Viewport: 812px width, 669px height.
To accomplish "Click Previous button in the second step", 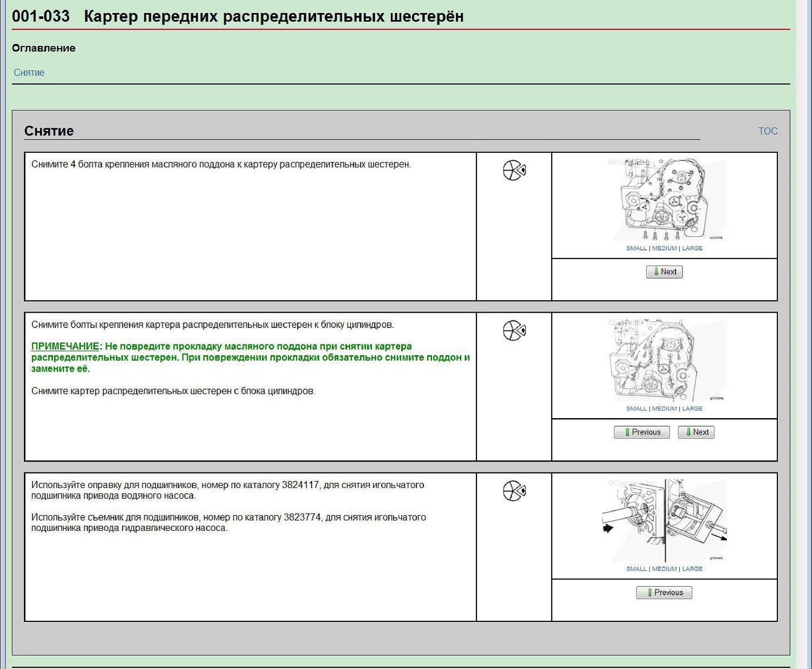I will click(642, 432).
